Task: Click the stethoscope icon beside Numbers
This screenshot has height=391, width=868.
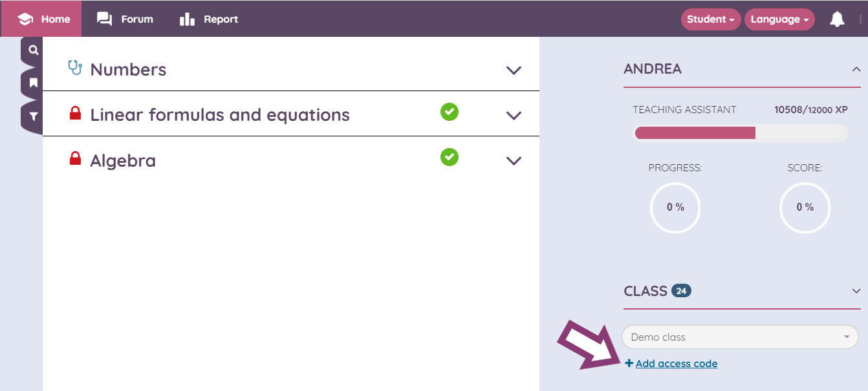Action: tap(75, 68)
